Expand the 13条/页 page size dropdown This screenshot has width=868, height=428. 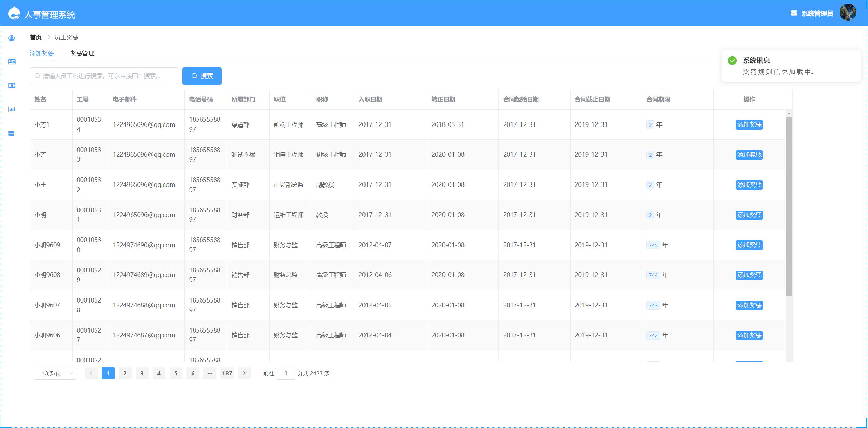(55, 373)
